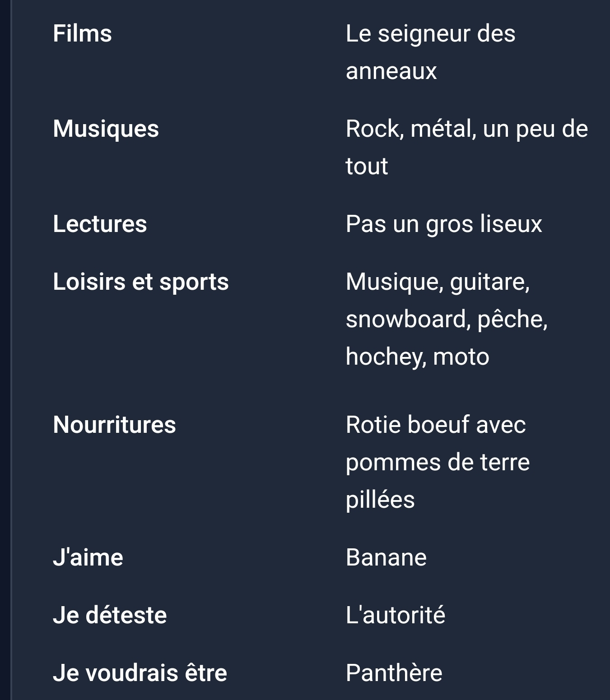Click the word 'moto' in hobbies
The image size is (610, 700).
[461, 357]
